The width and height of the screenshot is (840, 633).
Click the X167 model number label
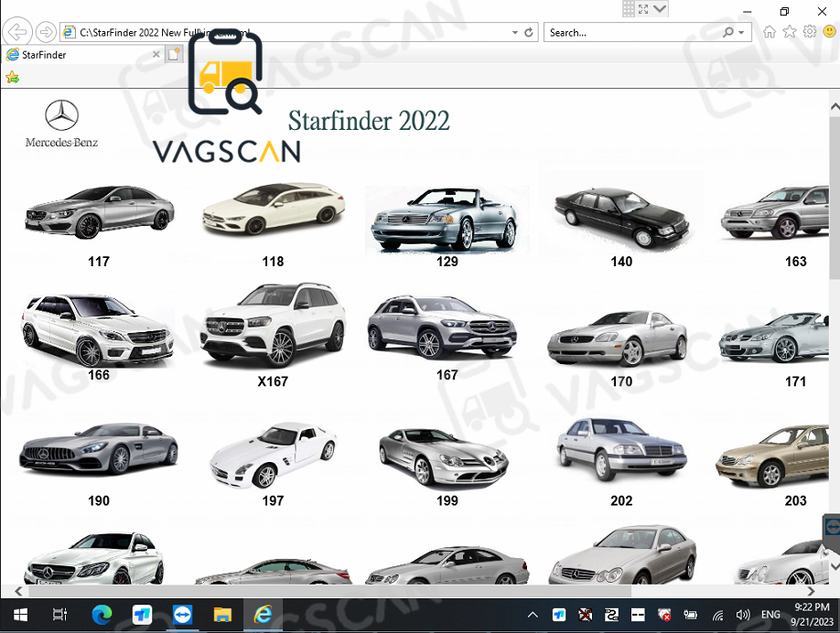[x=273, y=381]
